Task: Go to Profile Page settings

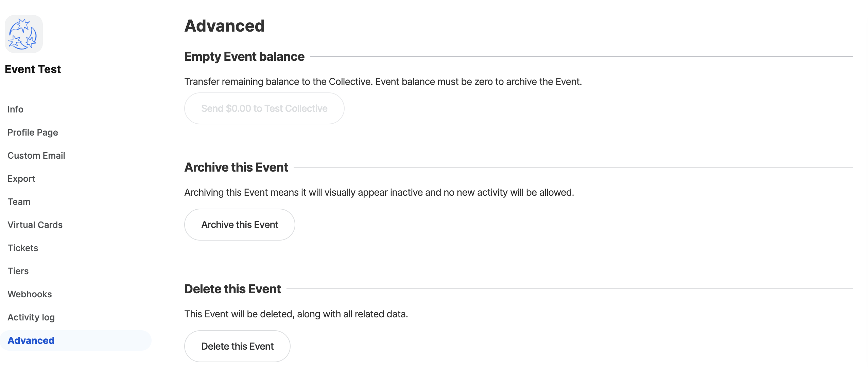Action: [x=33, y=133]
